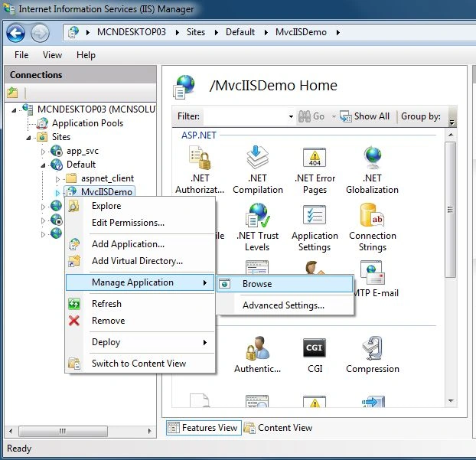Screen dimensions: 476x460
Task: Open the Help menu
Action: pos(86,55)
